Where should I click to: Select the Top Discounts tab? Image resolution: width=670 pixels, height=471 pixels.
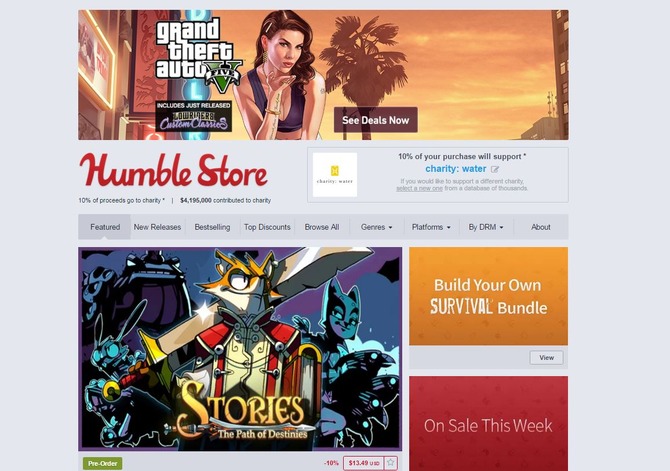point(267,227)
